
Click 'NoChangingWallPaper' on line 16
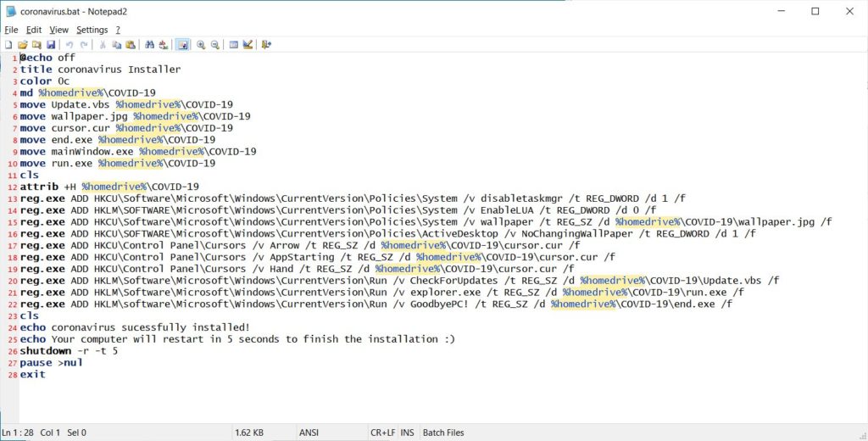coord(576,234)
